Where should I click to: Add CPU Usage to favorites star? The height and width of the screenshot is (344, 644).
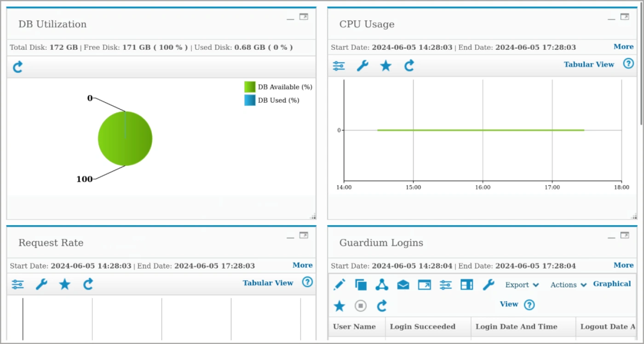(x=385, y=66)
